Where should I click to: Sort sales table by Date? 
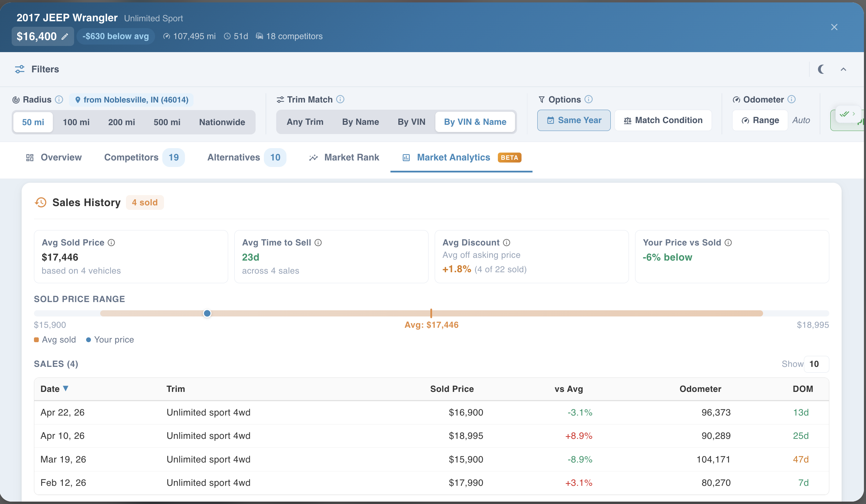click(x=54, y=389)
